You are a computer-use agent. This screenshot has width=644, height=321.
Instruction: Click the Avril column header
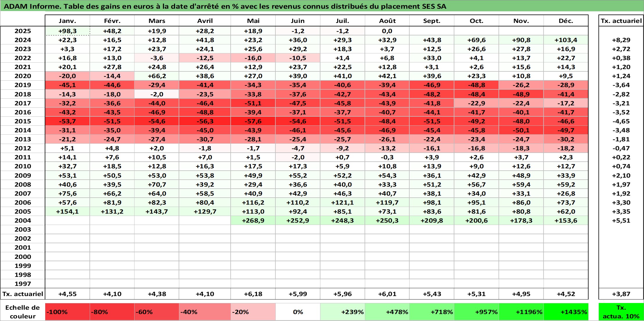[x=205, y=21]
